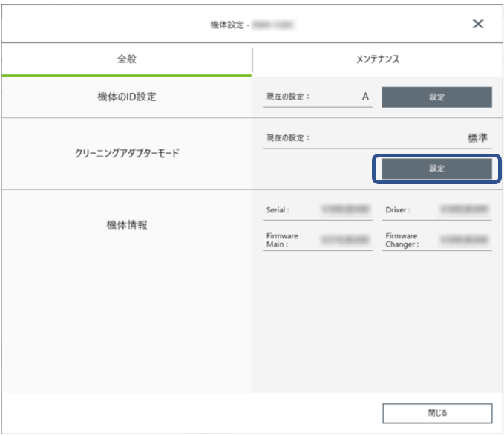Select the 機体のID設定 label

(127, 97)
